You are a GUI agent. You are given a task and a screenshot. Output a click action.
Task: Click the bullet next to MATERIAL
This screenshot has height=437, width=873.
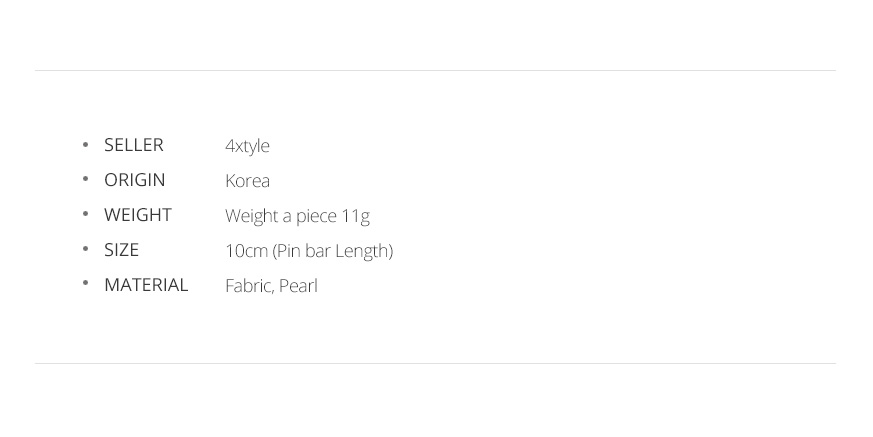pos(85,283)
